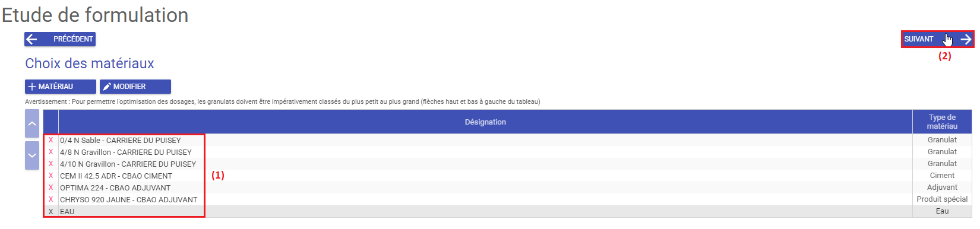Go back with the PRÉCÉDENT button
The width and height of the screenshot is (980, 229).
point(60,39)
